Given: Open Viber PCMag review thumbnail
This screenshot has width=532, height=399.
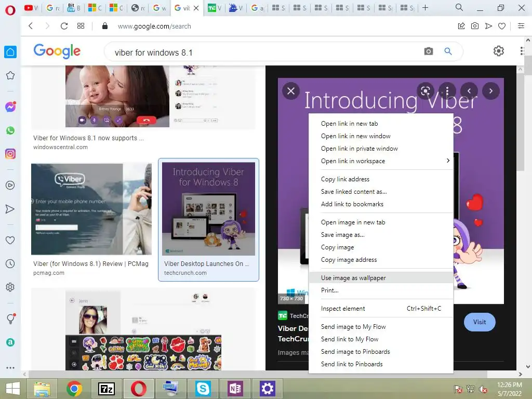Looking at the screenshot, I should (91, 209).
